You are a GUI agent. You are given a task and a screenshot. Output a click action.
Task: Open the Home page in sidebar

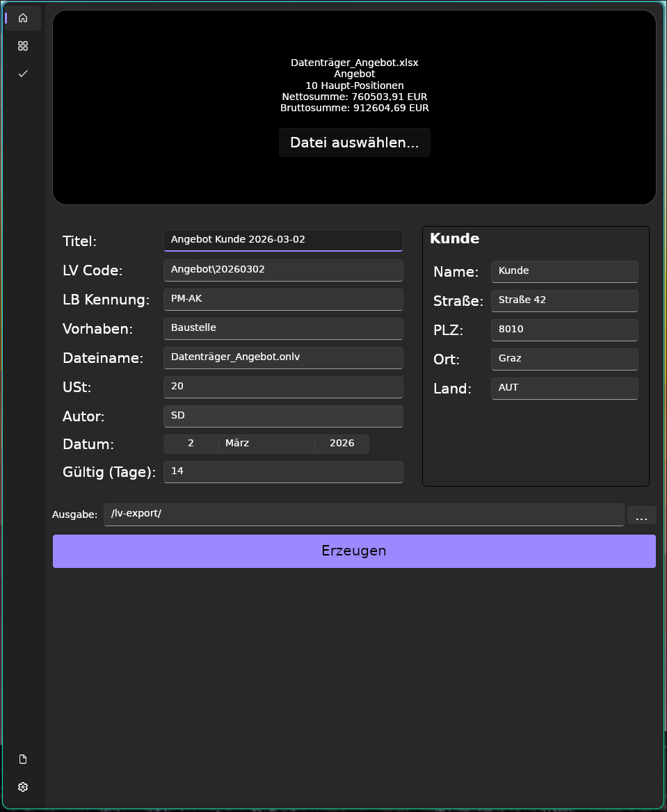[x=23, y=18]
